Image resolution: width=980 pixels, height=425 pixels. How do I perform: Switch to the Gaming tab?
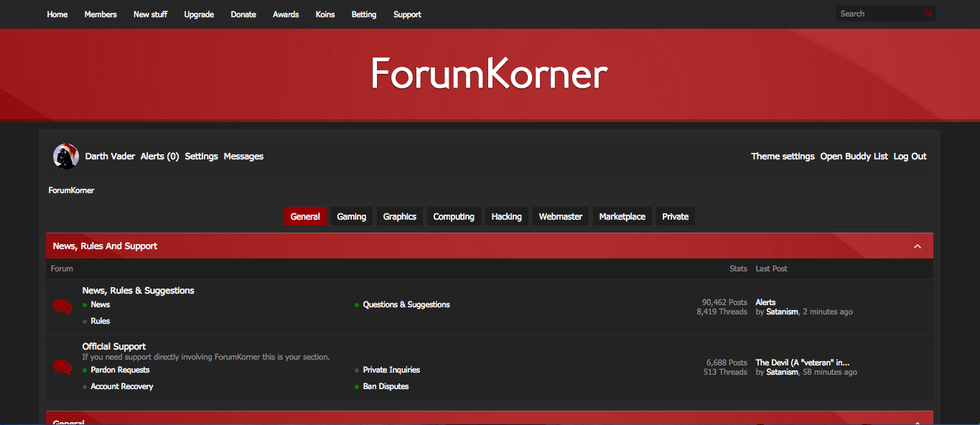point(352,217)
